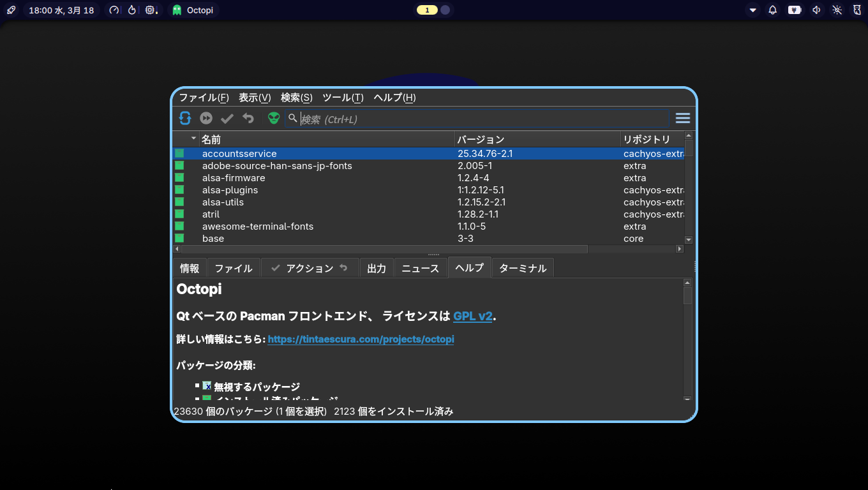Screen dimensions: 868x490
Task: Expand the system tray dropdown arrow
Action: [753, 10]
